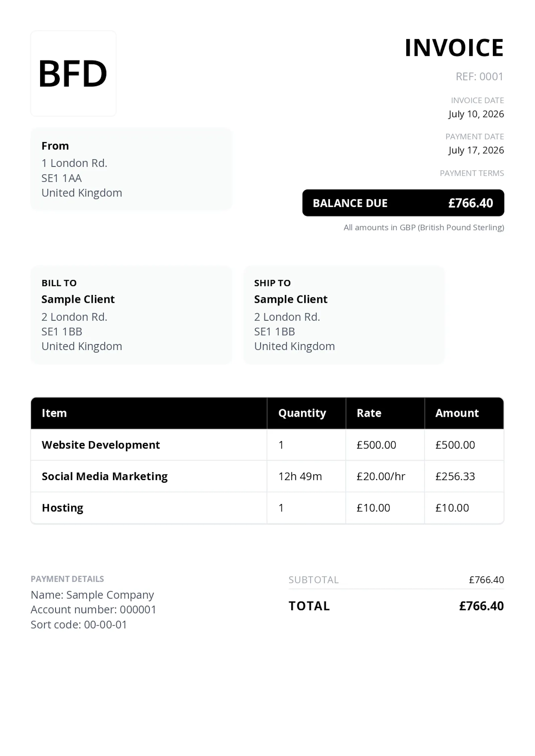Click the Hosting amount £10.00 cell

pos(464,508)
